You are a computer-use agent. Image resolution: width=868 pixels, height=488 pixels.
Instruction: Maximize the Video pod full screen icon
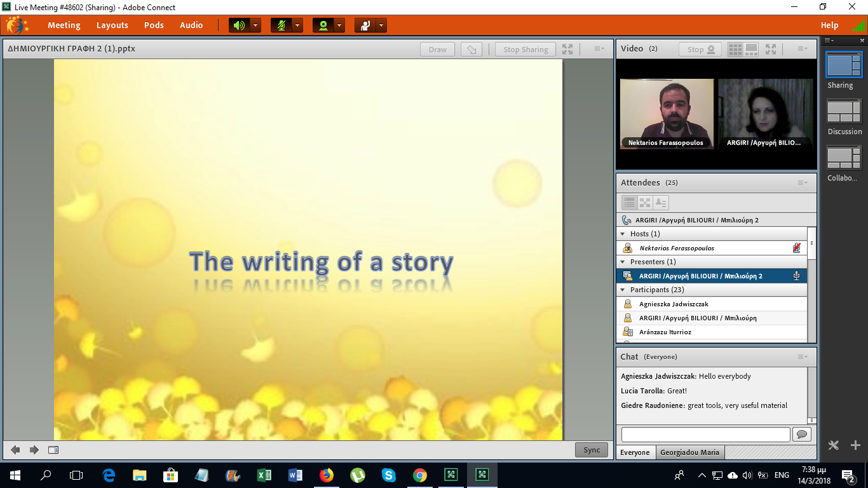pyautogui.click(x=771, y=49)
